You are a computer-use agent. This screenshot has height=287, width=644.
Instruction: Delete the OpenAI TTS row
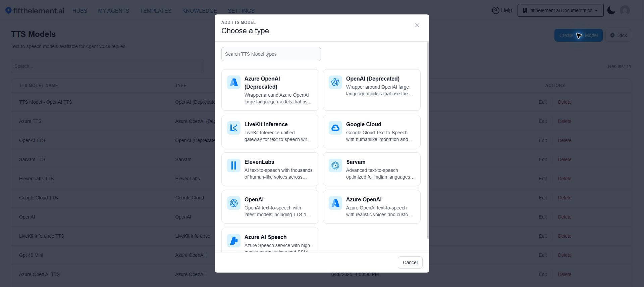click(565, 140)
